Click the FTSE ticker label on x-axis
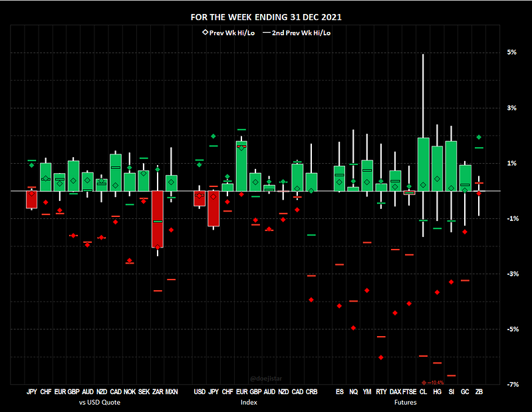This screenshot has height=412, width=532. point(409,393)
